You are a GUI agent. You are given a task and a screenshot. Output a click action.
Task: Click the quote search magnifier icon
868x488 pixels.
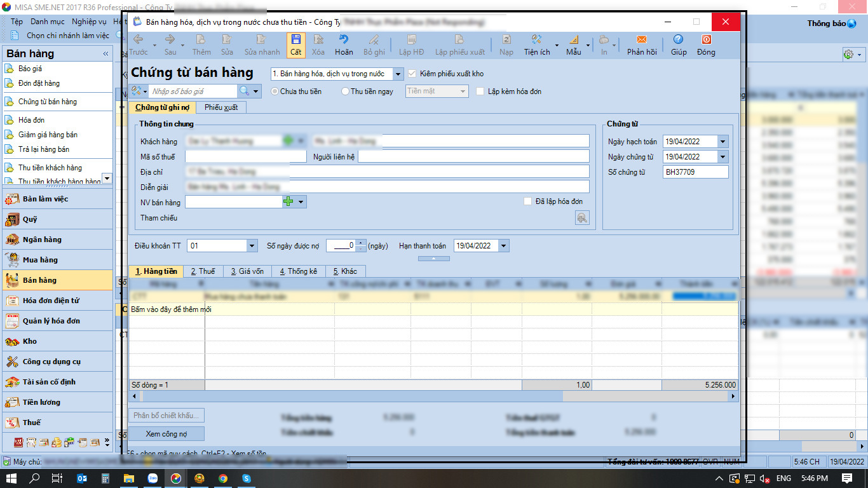[x=244, y=91]
